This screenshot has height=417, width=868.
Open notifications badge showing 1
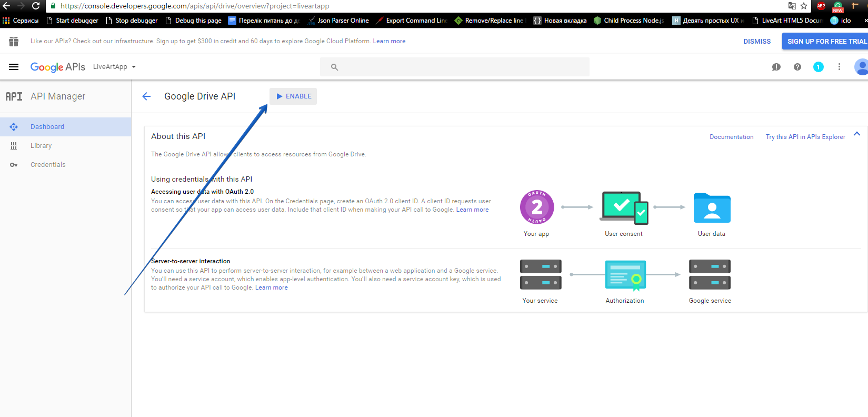(818, 67)
